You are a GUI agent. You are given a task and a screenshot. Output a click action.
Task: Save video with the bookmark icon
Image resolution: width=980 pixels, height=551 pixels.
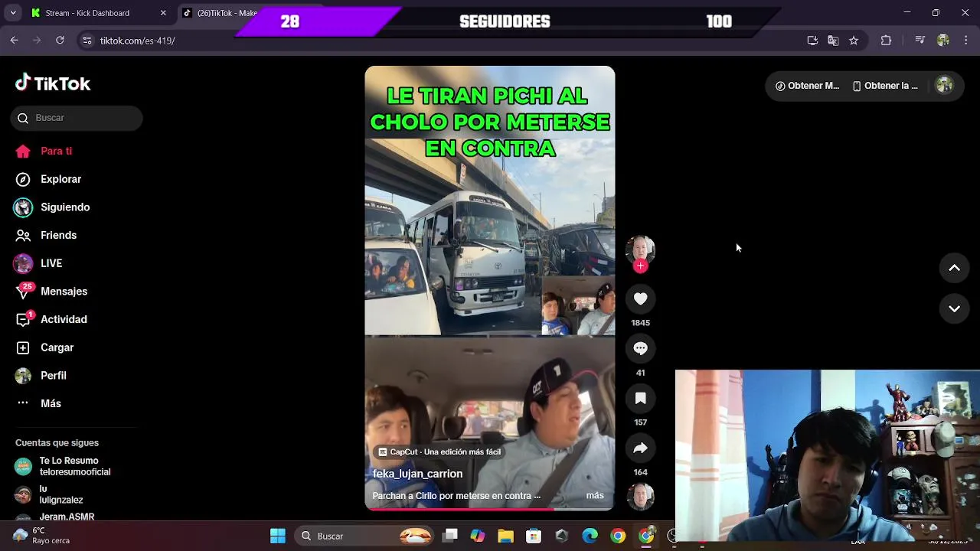(x=641, y=399)
